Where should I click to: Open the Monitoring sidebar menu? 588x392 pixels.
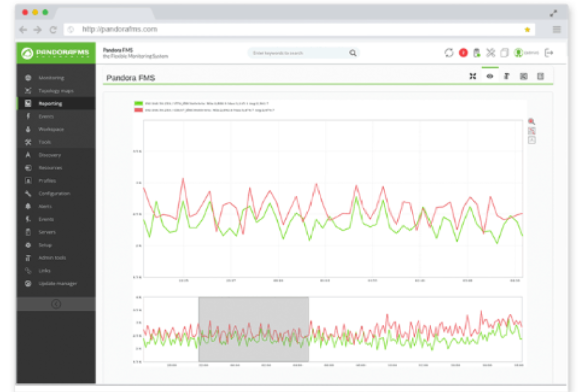56,78
